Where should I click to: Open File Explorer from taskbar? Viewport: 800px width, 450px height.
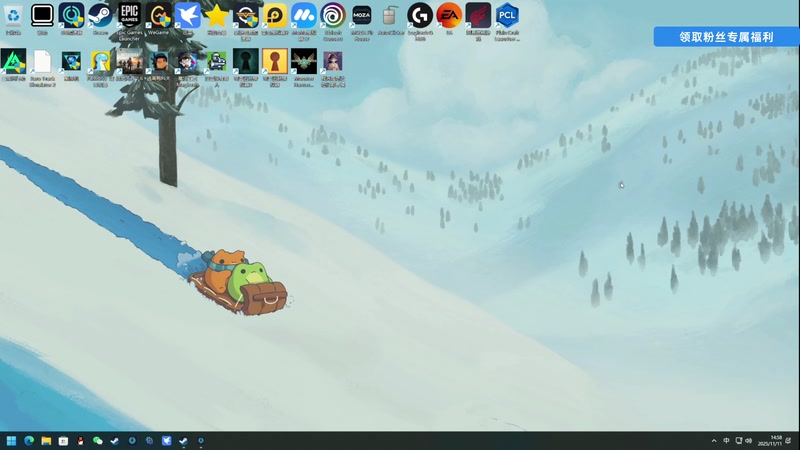pyautogui.click(x=46, y=441)
